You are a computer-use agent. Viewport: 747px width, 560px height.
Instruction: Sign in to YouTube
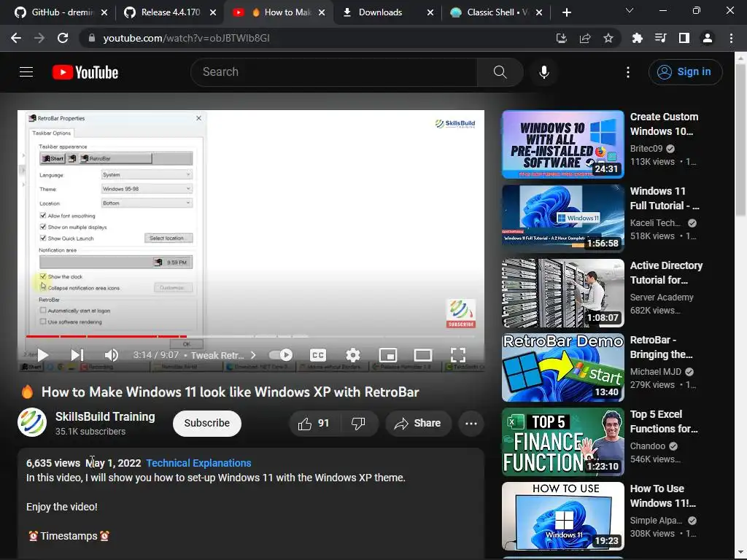(685, 72)
